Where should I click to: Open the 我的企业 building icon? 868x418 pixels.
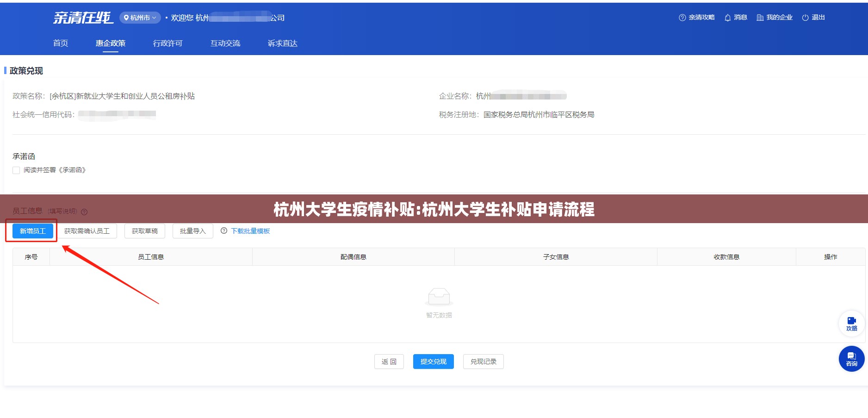(760, 18)
